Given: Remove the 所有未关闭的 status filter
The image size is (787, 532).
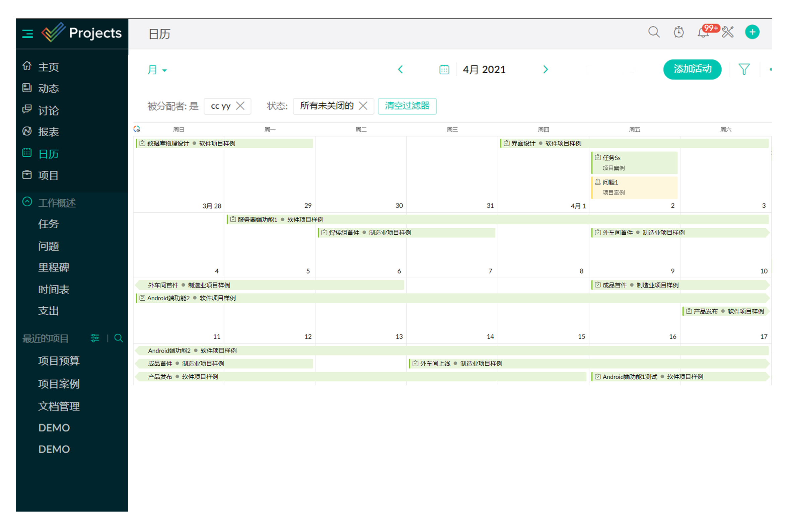Looking at the screenshot, I should click(363, 106).
